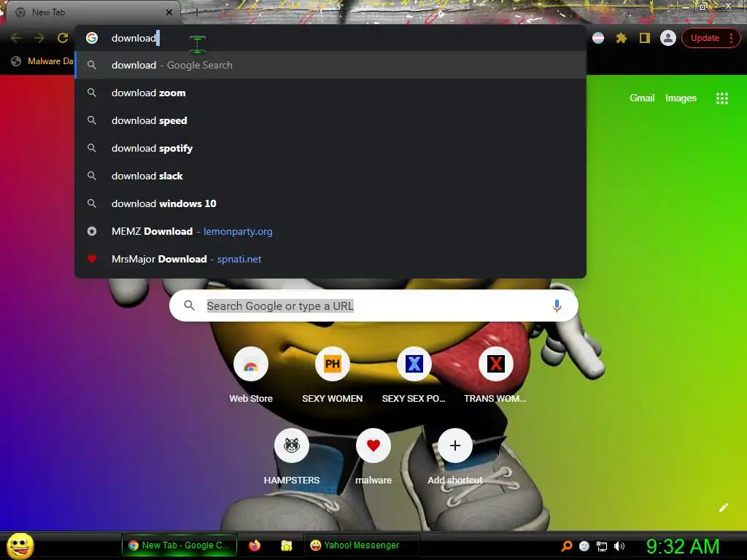Click the orange search icon in system tray
The width and height of the screenshot is (747, 560).
coord(566,545)
